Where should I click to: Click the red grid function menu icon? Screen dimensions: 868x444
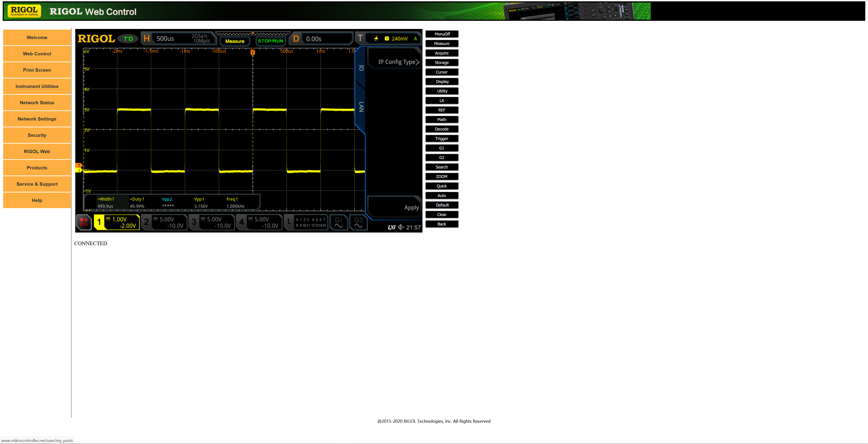click(x=84, y=222)
